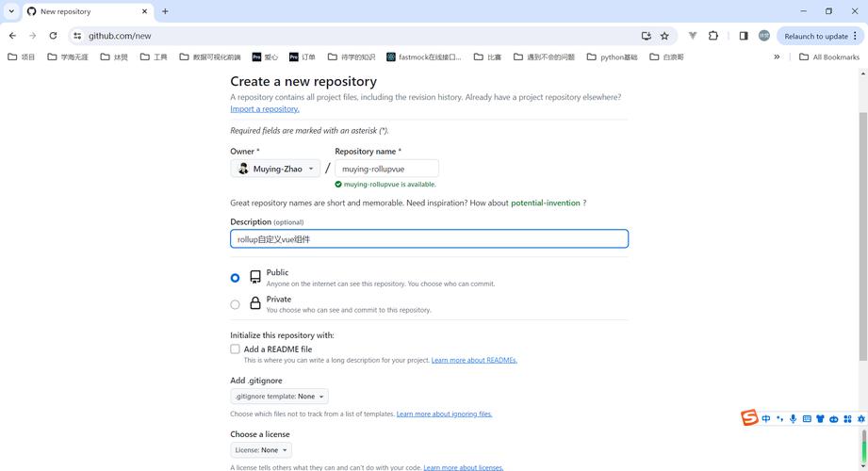Open the Extensions puzzle icon
Screen dimensions: 868x471
pyautogui.click(x=713, y=36)
